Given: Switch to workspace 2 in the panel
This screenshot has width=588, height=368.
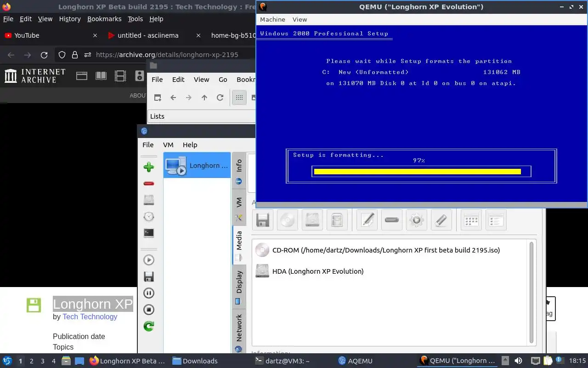Looking at the screenshot, I should 32,361.
